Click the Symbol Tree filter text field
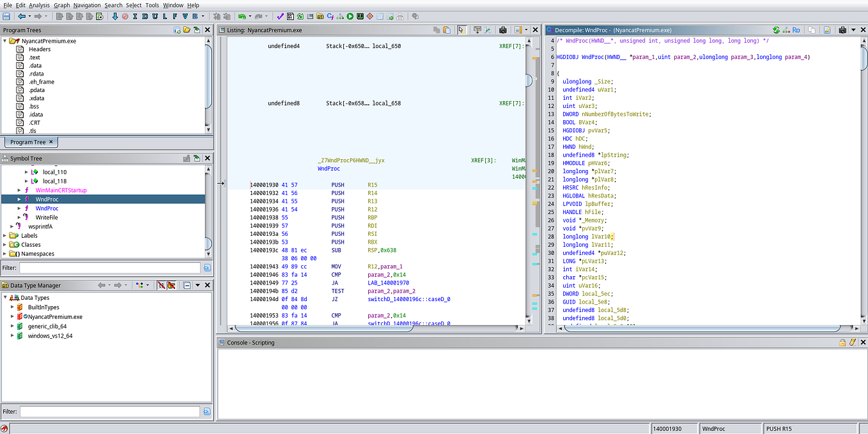 tap(109, 268)
